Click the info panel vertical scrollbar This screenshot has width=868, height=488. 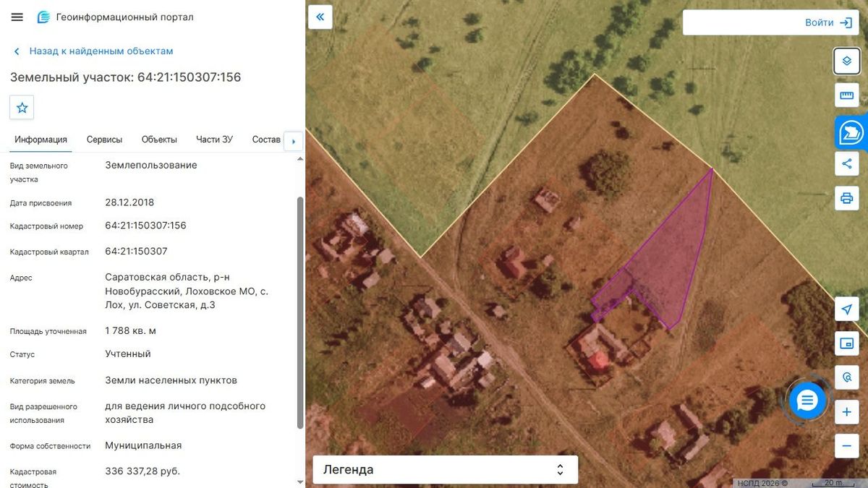tap(300, 312)
